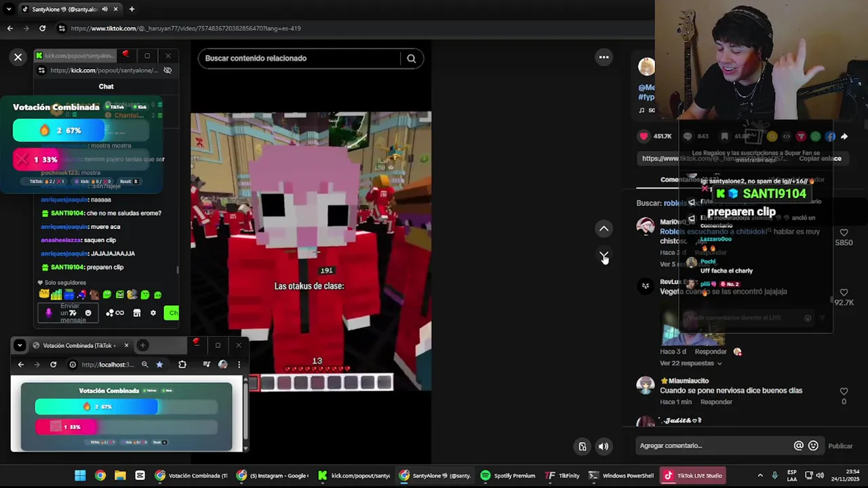The image size is (868, 488).
Task: Mention a user with the @ icon
Action: tap(799, 445)
